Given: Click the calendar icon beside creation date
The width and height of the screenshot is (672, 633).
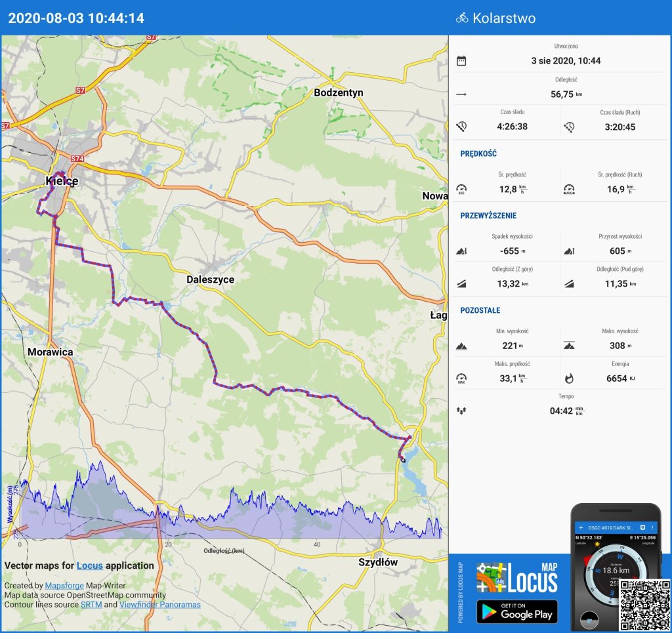Looking at the screenshot, I should (x=461, y=61).
